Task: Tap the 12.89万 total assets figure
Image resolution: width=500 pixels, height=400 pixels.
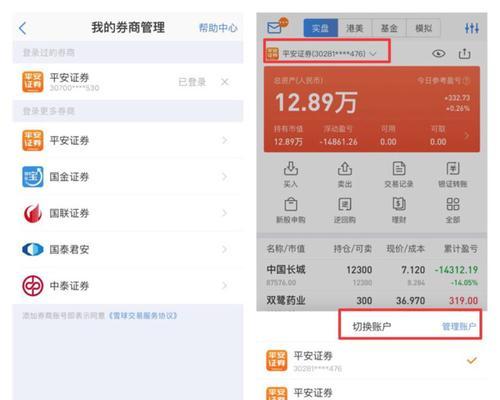Action: tap(316, 102)
